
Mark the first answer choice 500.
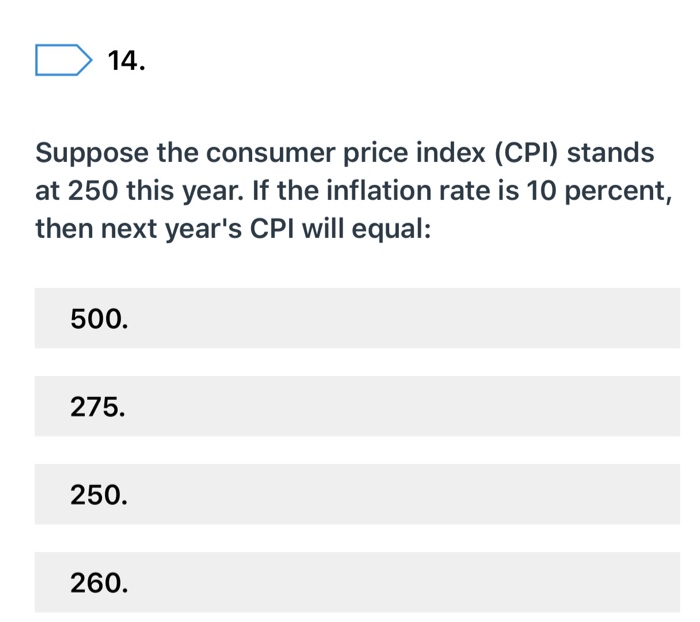357,318
